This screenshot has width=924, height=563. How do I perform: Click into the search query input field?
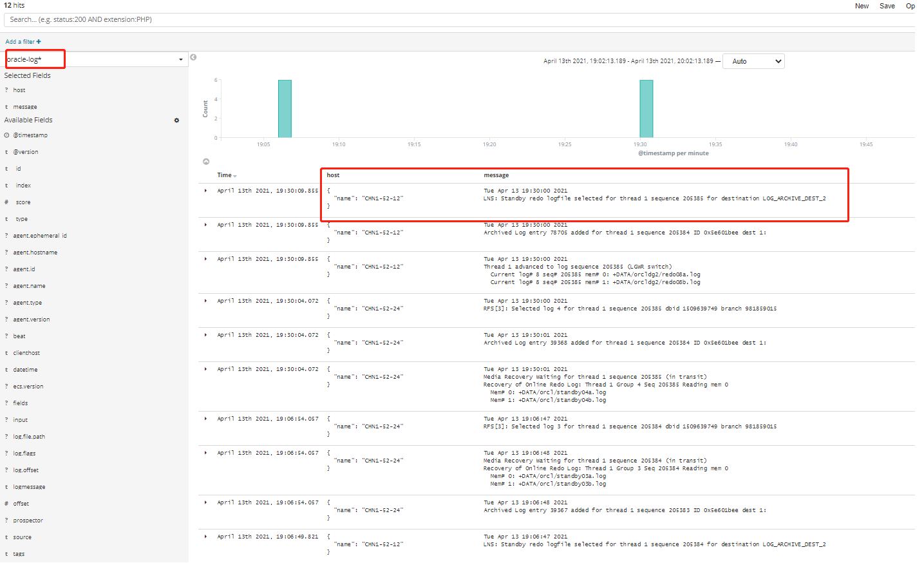[x=258, y=20]
